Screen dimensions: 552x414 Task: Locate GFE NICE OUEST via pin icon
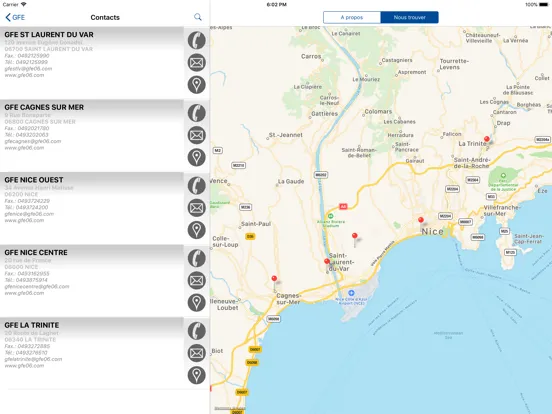click(196, 230)
